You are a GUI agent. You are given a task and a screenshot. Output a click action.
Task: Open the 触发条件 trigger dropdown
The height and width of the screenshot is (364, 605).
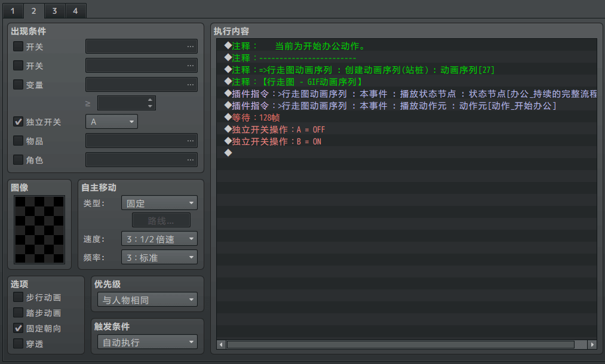pos(147,343)
